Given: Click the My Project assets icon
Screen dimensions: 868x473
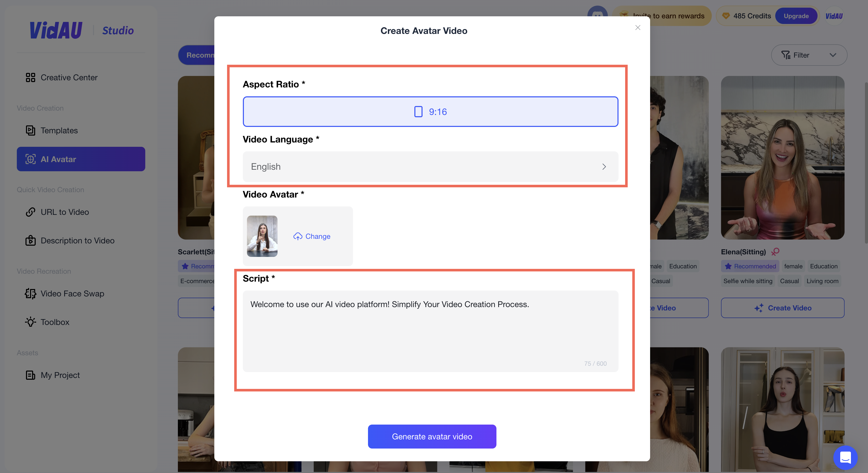Looking at the screenshot, I should 30,375.
